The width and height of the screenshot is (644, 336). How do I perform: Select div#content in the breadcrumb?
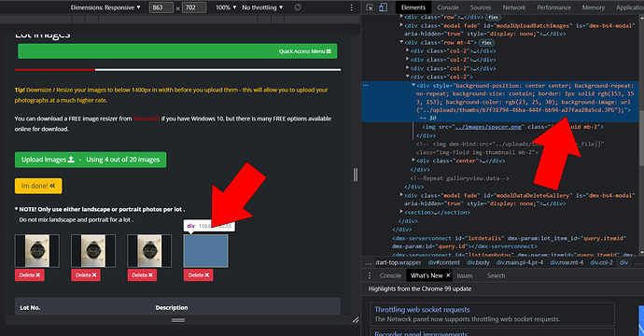tap(443, 263)
